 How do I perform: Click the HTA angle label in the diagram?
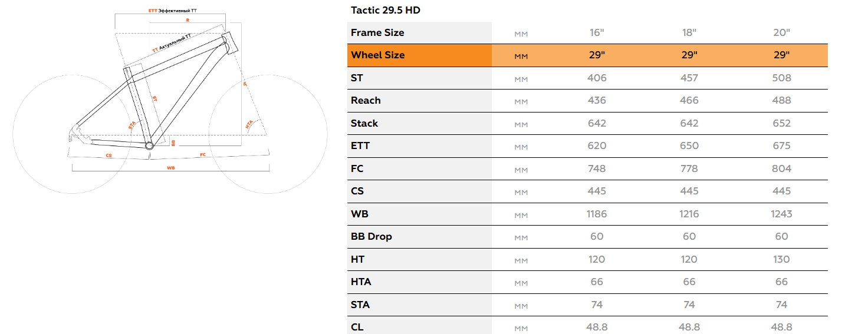(249, 125)
